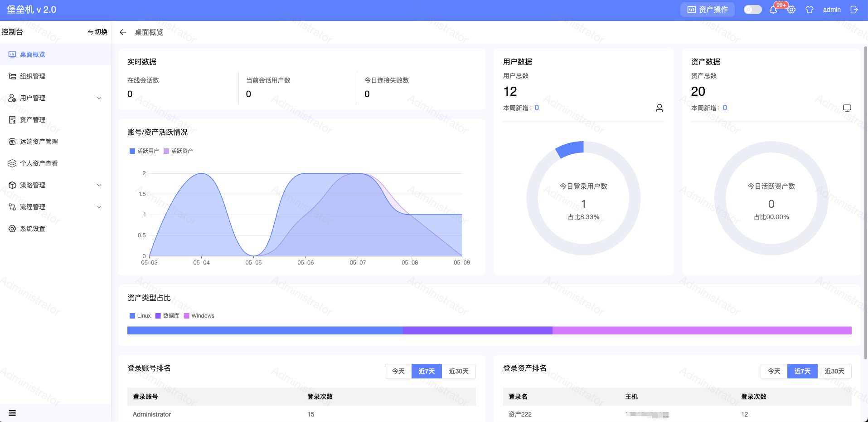868x422 pixels.
Task: Click the page vertical scrollbar
Action: 866,202
